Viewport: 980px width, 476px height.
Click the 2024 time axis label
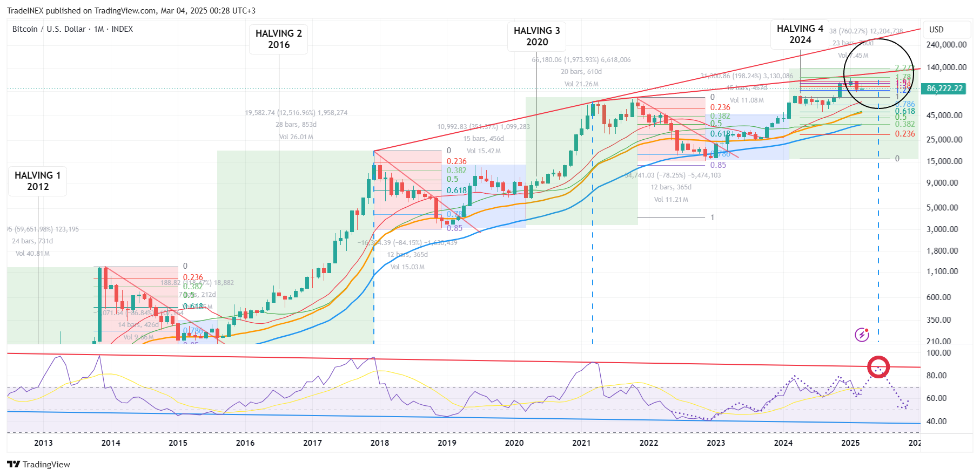tap(783, 443)
